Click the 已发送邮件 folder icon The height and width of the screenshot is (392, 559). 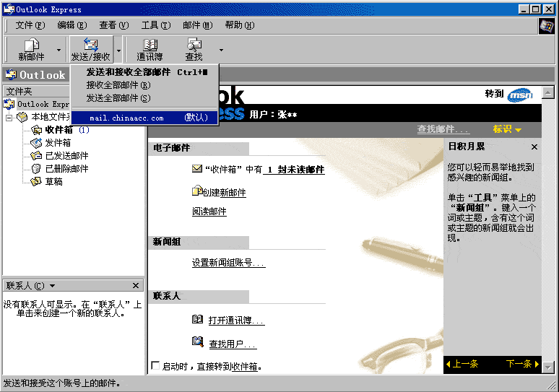[36, 156]
